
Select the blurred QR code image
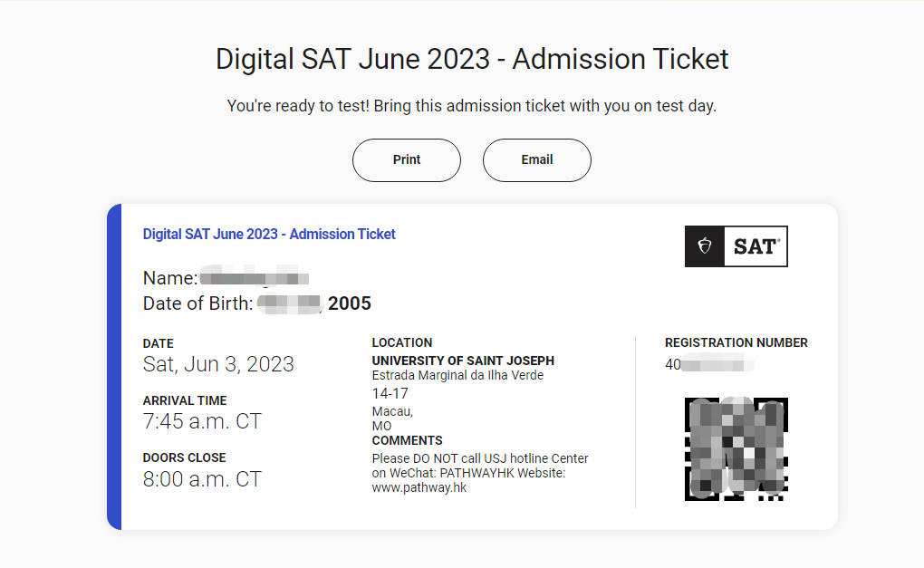(736, 449)
